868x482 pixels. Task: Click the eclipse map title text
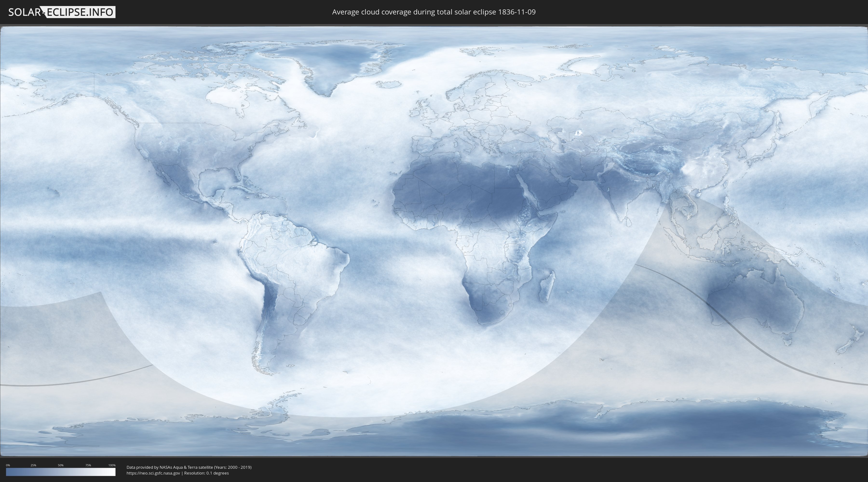(x=434, y=12)
